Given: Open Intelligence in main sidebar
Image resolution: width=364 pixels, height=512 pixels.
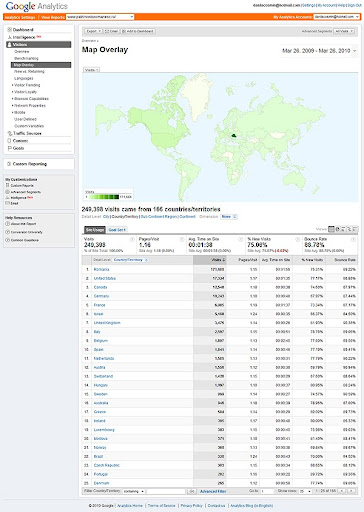Looking at the screenshot, I should tap(24, 37).
